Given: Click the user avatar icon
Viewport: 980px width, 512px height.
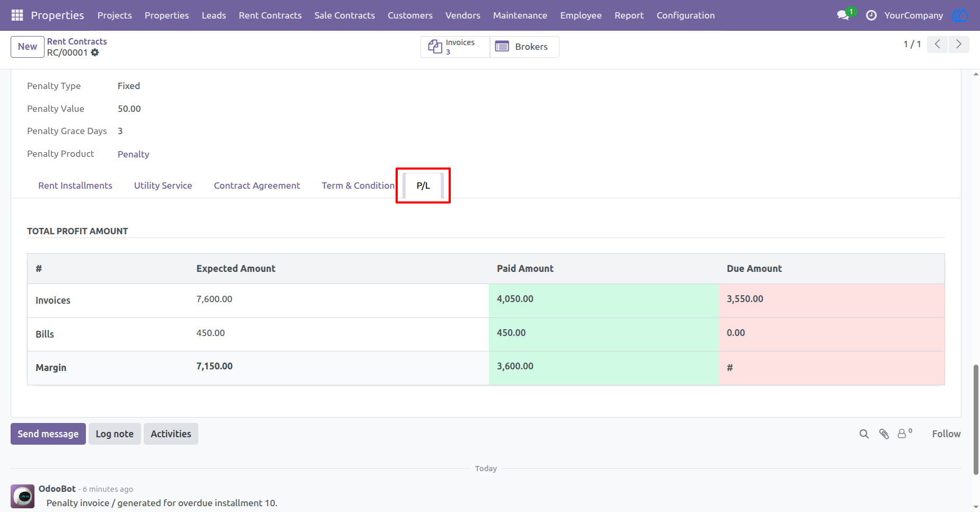Looking at the screenshot, I should pos(960,15).
